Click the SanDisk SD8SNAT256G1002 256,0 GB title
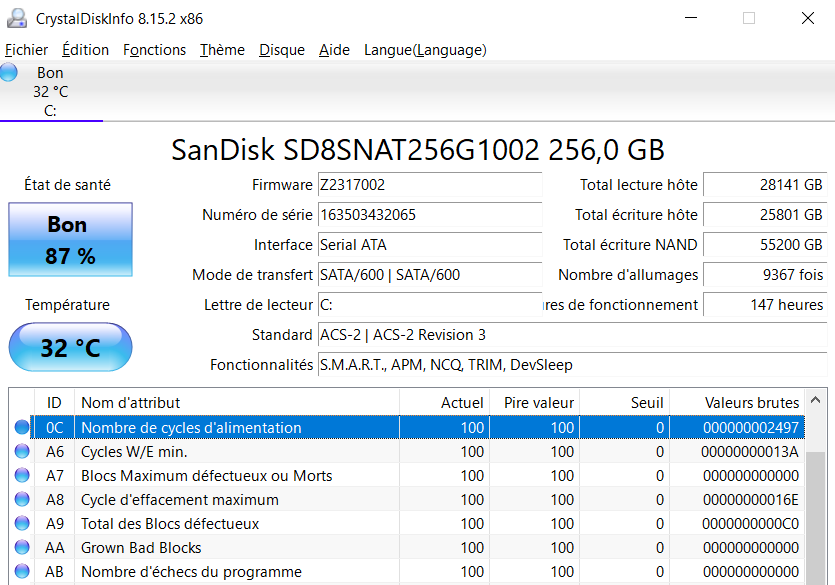 pyautogui.click(x=418, y=150)
